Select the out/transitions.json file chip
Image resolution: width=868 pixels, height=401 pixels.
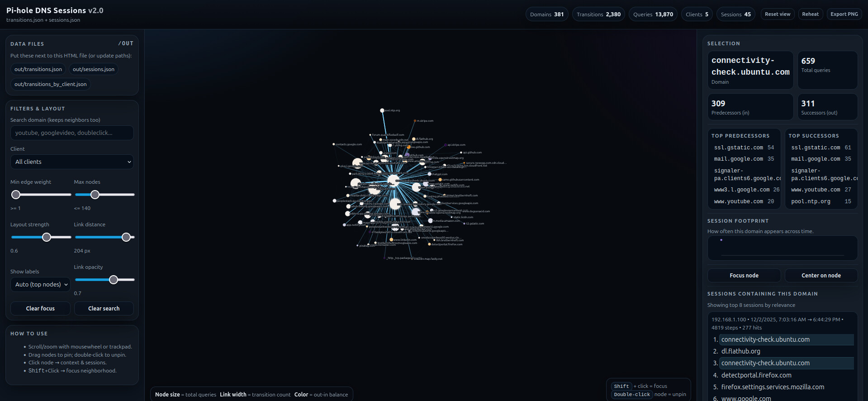pyautogui.click(x=38, y=69)
